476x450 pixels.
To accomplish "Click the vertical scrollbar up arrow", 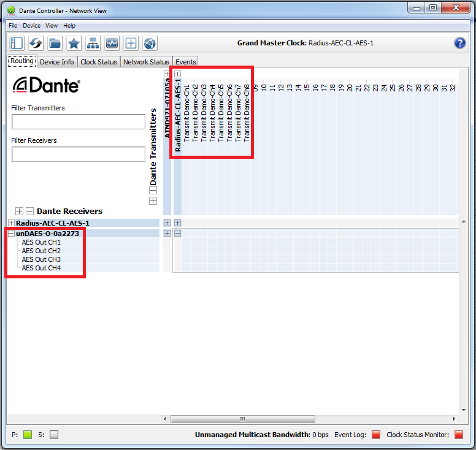I will click(x=464, y=222).
